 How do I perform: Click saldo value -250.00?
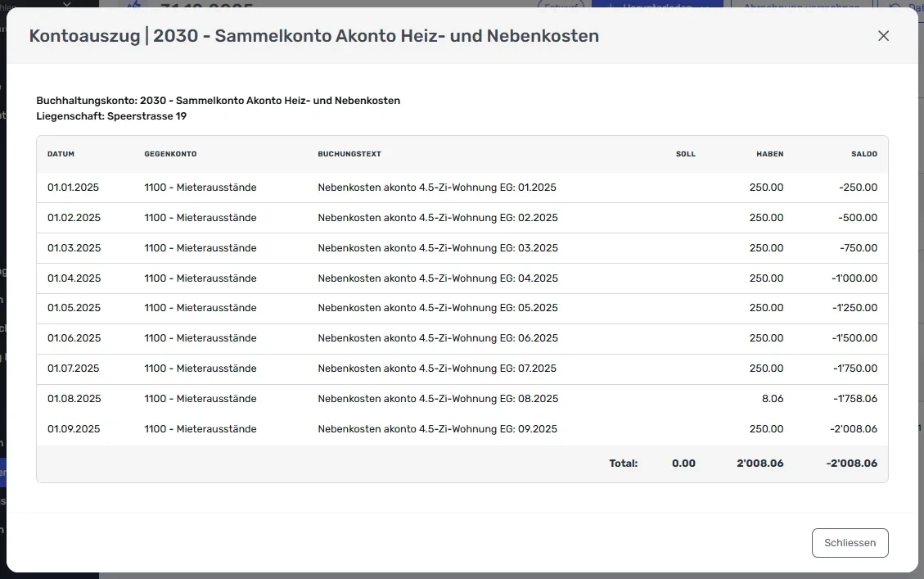click(858, 188)
